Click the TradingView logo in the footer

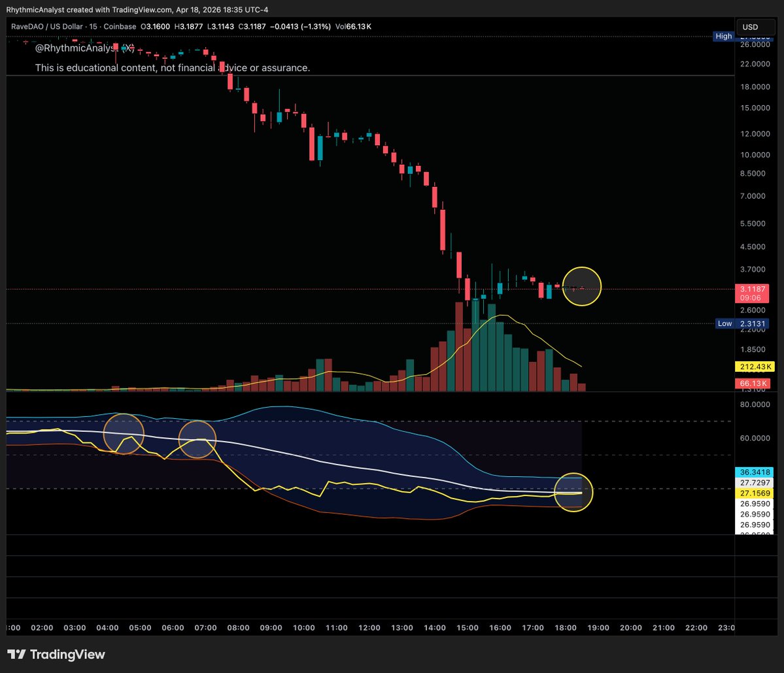(56, 655)
